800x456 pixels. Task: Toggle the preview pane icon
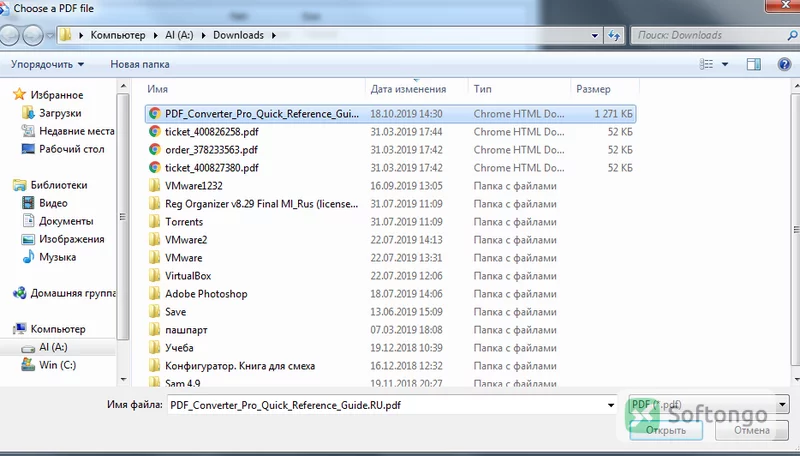click(x=754, y=64)
